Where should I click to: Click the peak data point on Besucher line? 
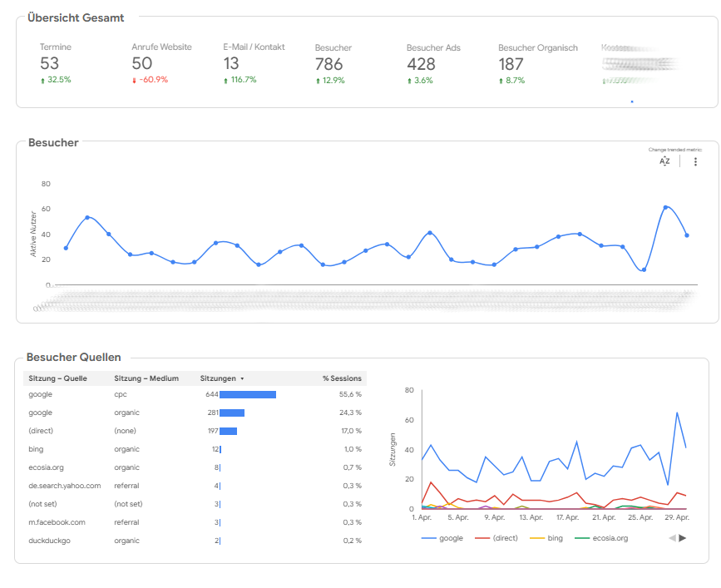(666, 207)
